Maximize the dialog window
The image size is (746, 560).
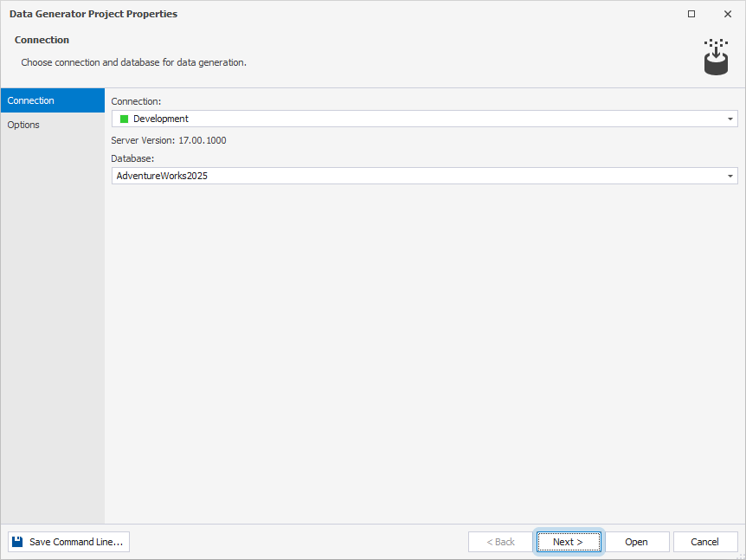tap(691, 14)
